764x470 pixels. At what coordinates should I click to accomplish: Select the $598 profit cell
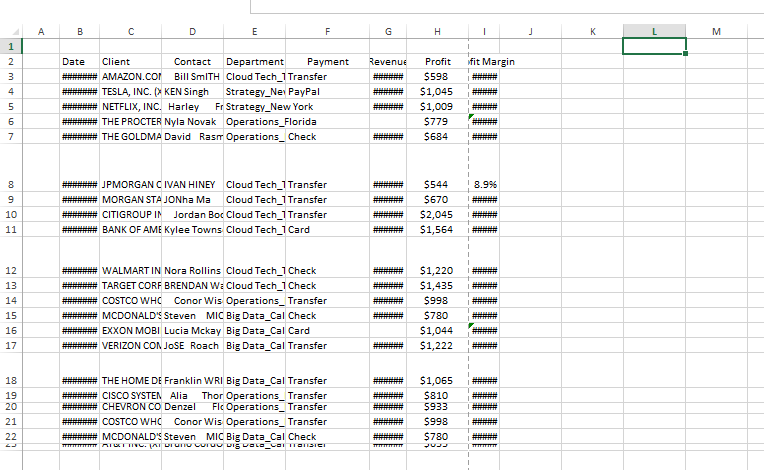tap(437, 77)
